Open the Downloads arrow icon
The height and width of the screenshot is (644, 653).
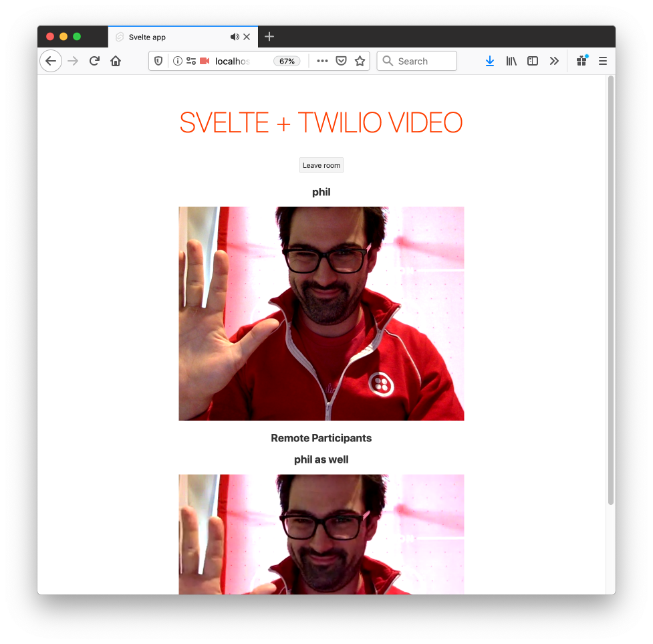point(490,62)
